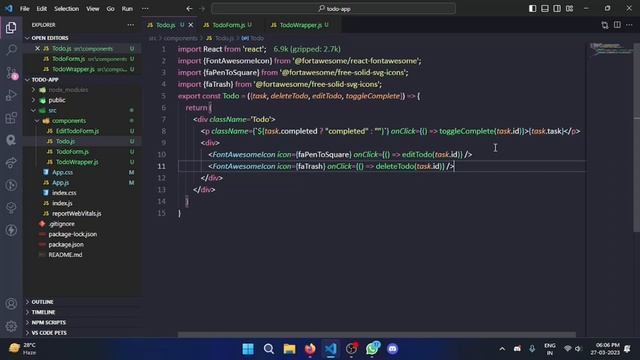The image size is (640, 360).
Task: Open the Selection menu
Action: pos(67,8)
